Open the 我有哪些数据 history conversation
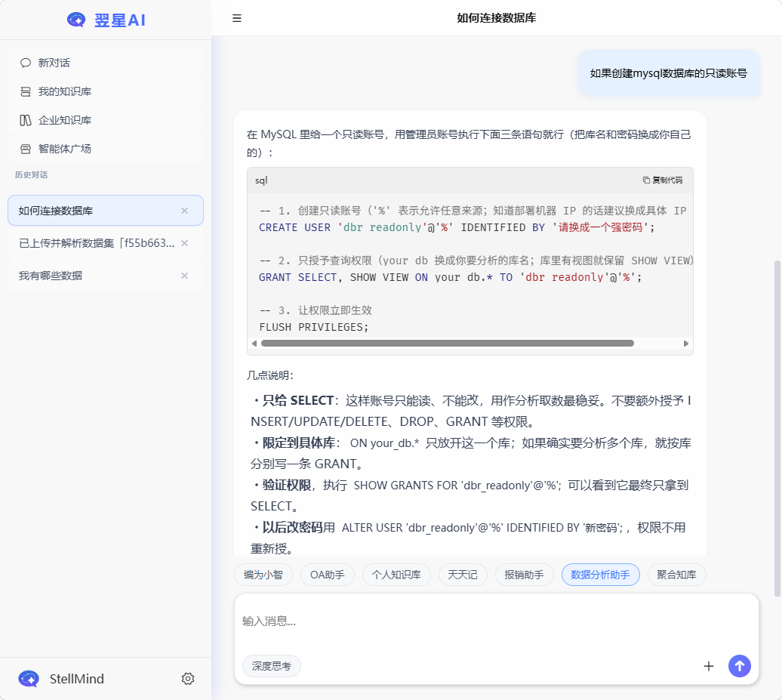782x700 pixels. click(106, 276)
